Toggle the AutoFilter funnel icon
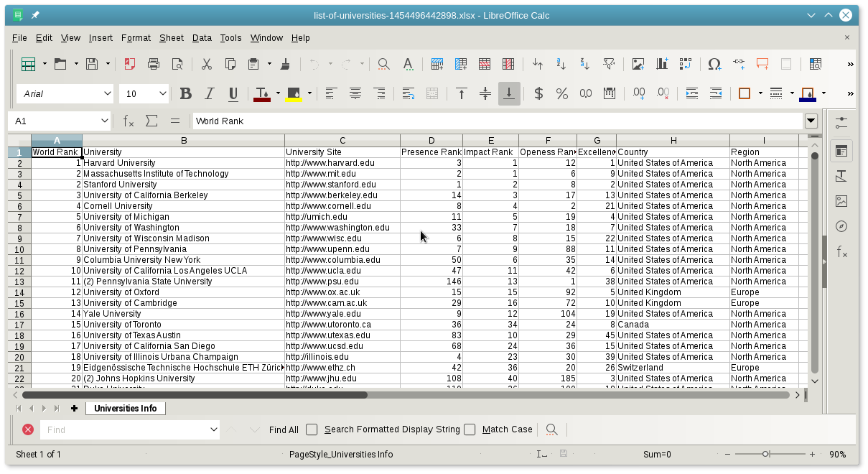 point(609,64)
